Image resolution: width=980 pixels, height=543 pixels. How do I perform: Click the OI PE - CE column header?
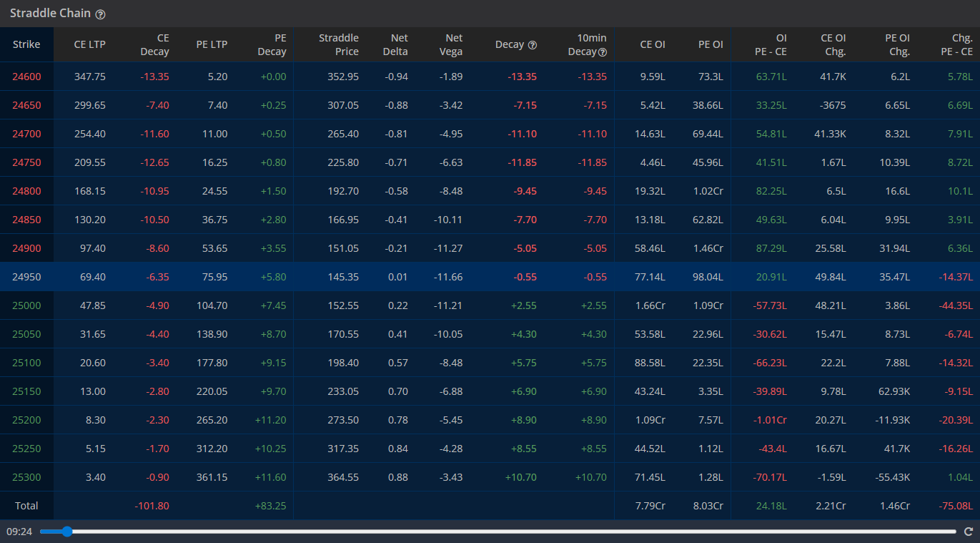click(x=771, y=44)
